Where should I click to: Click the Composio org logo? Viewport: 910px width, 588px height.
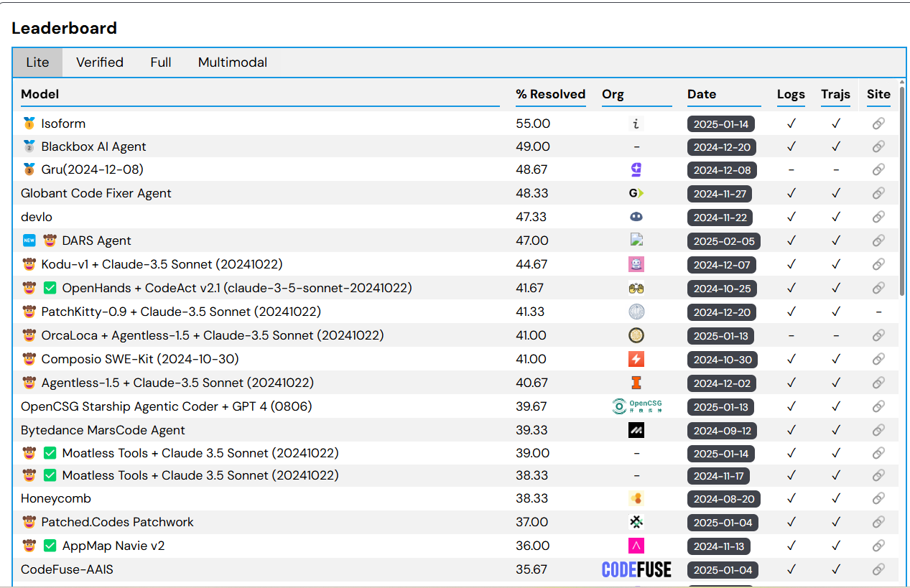coord(636,359)
